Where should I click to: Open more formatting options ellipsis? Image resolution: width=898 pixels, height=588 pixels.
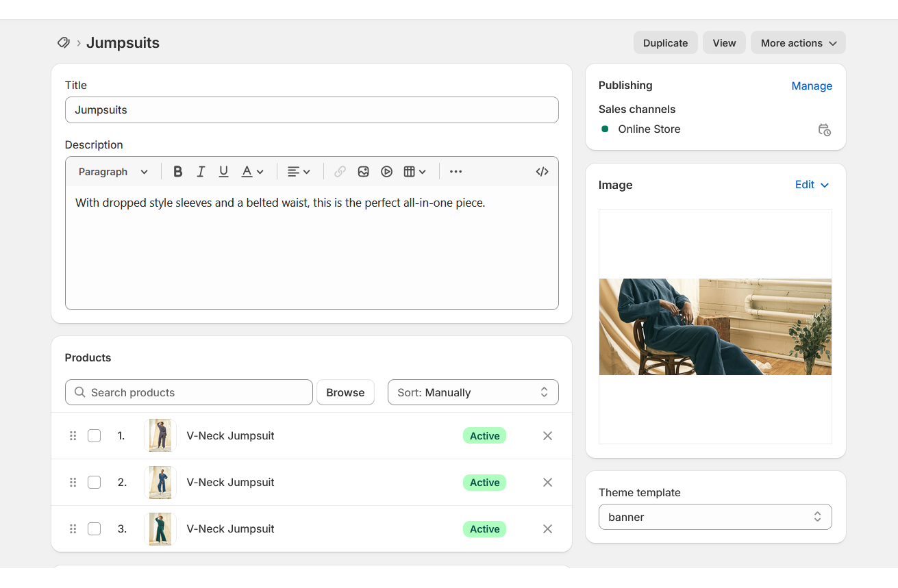[456, 172]
